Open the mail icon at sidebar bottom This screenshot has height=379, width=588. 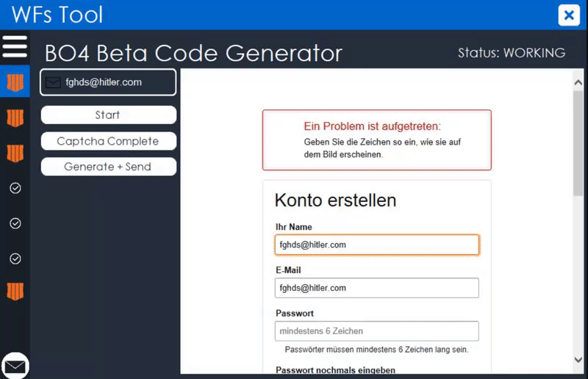(x=15, y=366)
